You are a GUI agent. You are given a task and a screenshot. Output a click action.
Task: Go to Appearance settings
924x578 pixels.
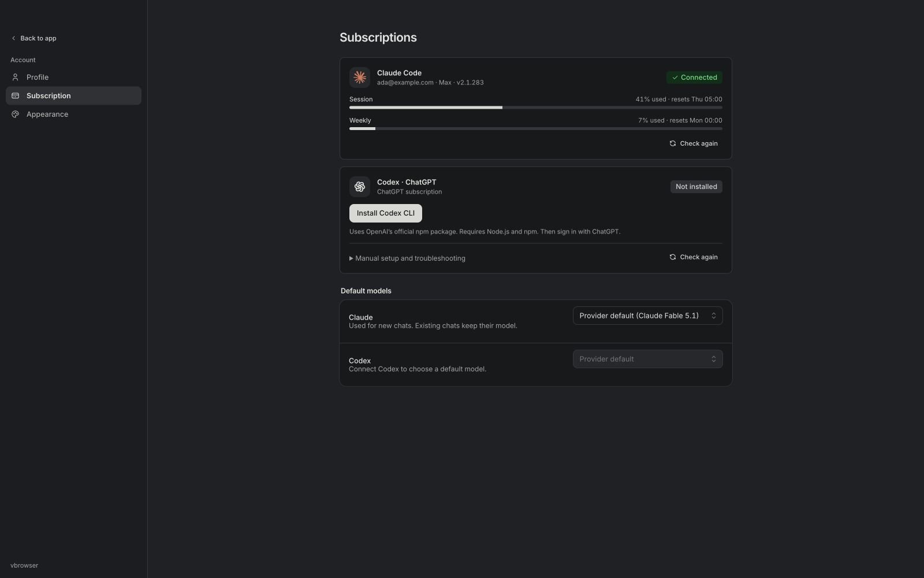(73, 114)
